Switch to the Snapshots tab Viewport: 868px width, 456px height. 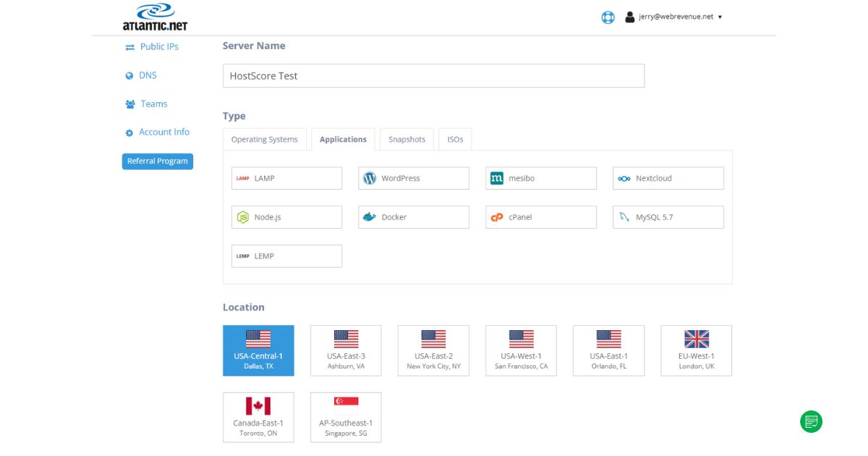click(407, 140)
